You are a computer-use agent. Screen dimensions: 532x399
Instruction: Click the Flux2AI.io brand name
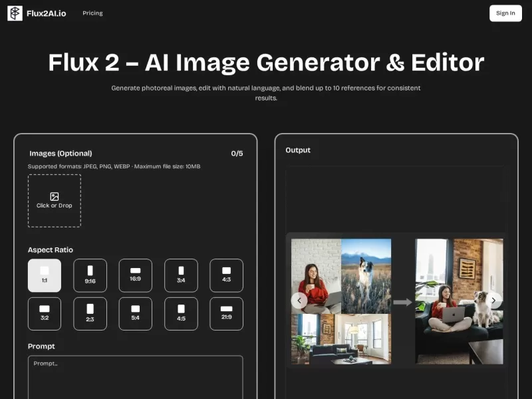(x=46, y=13)
